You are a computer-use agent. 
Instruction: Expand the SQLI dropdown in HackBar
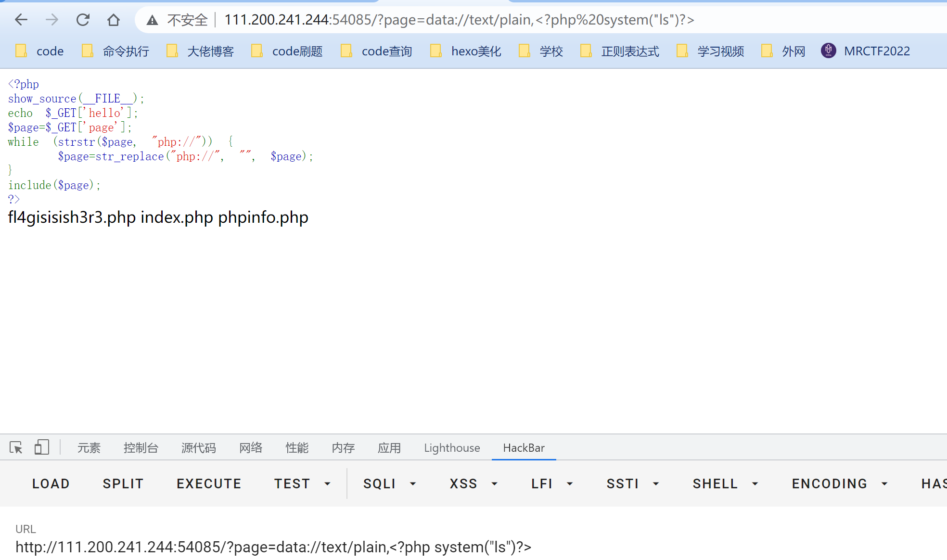(390, 484)
